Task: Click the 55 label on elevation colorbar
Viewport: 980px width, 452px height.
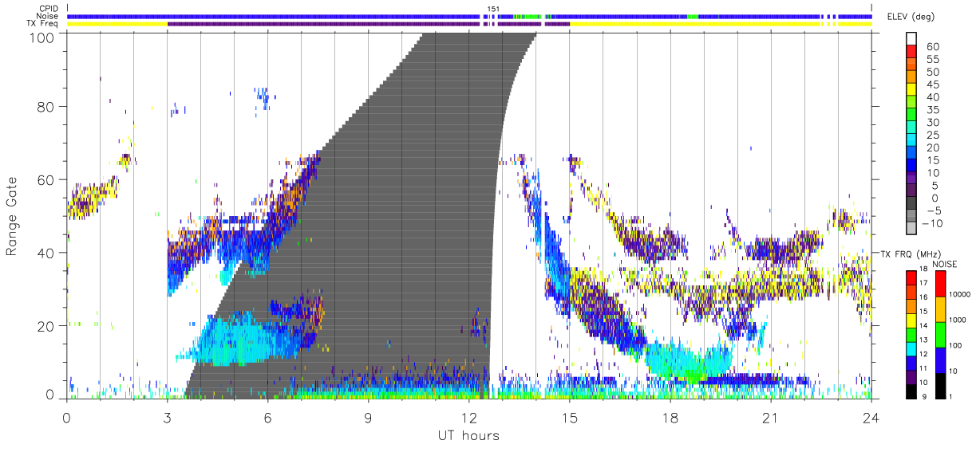Action: pyautogui.click(x=931, y=60)
